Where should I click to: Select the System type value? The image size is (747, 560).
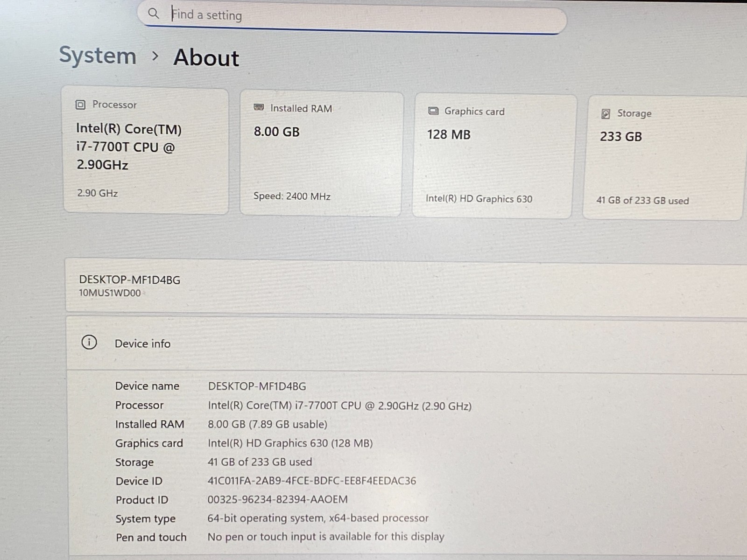317,518
